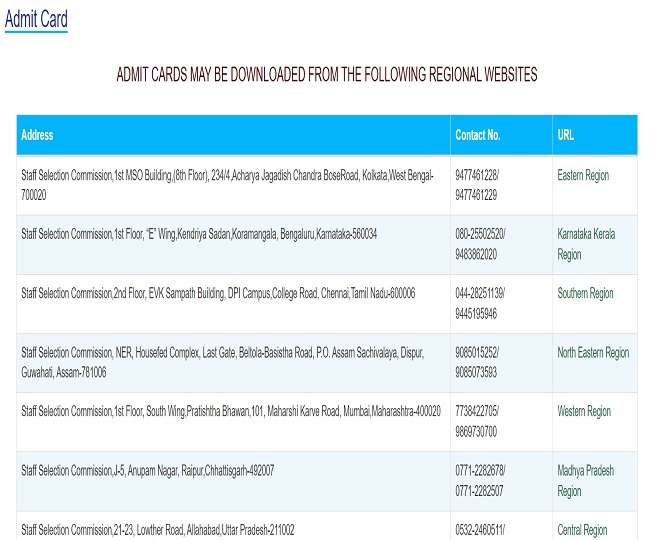The image size is (650, 540).
Task: Open the Karnataka Kerala Region link
Action: (586, 244)
